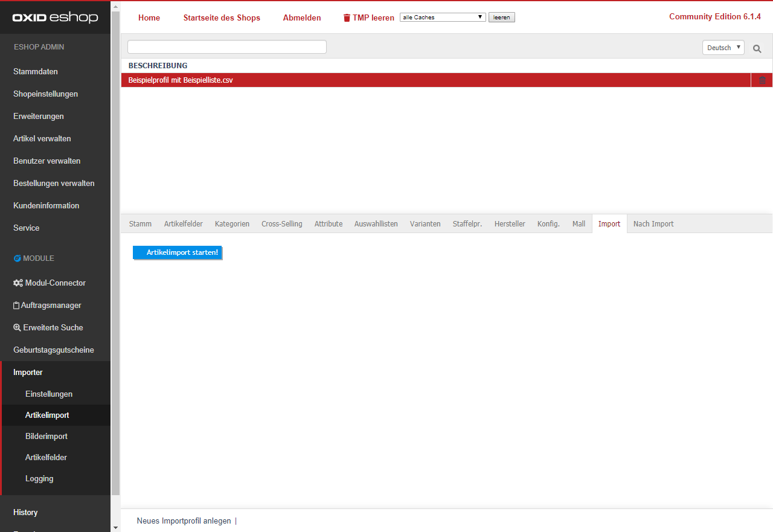The image size is (773, 532).
Task: Delete the Beispielprofil entry via trash icon
Action: point(762,80)
